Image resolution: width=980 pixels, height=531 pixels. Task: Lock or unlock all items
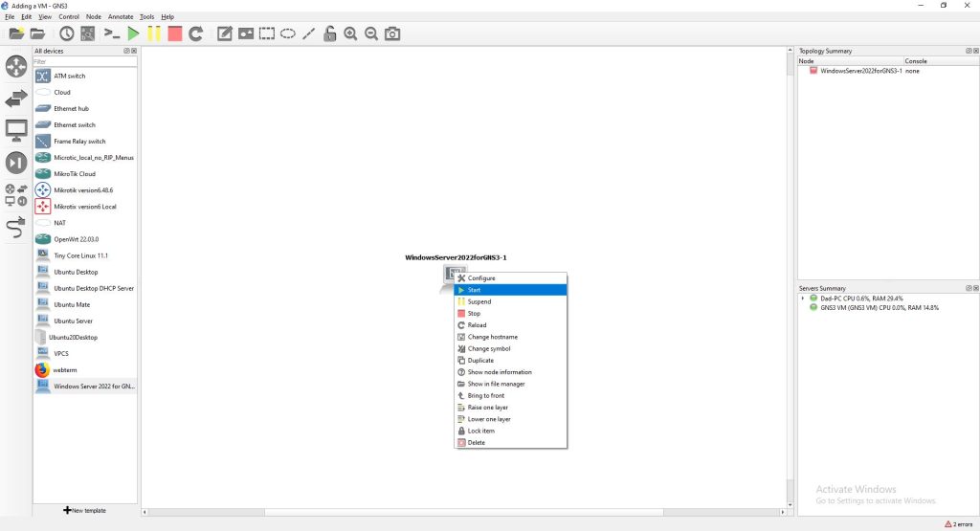tap(329, 33)
